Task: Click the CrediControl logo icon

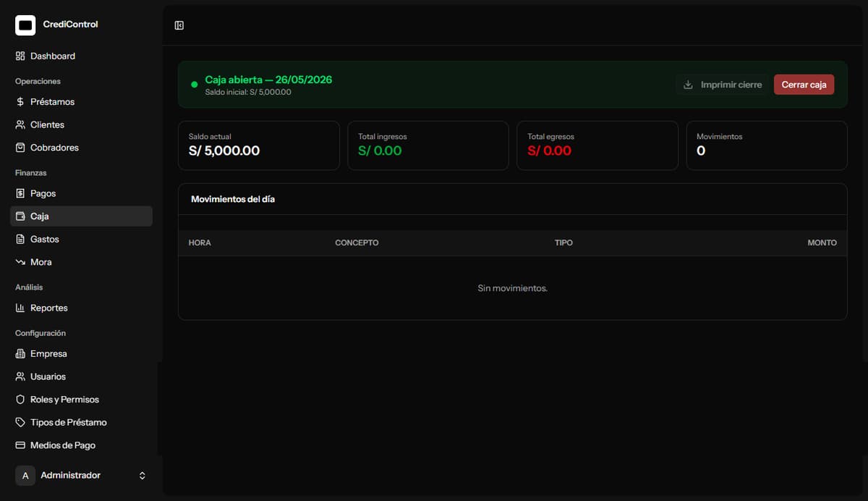Action: [x=25, y=25]
